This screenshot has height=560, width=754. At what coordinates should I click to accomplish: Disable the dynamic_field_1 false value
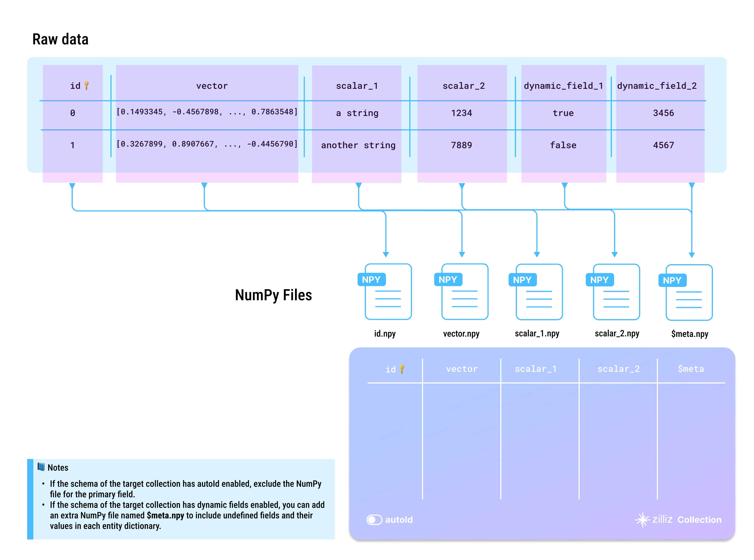[563, 145]
